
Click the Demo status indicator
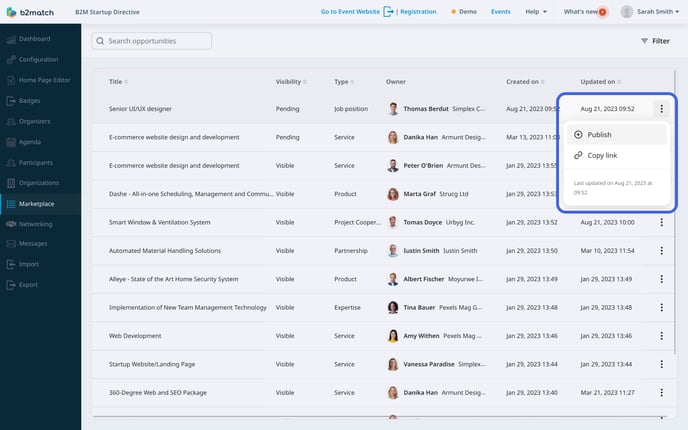(x=464, y=12)
